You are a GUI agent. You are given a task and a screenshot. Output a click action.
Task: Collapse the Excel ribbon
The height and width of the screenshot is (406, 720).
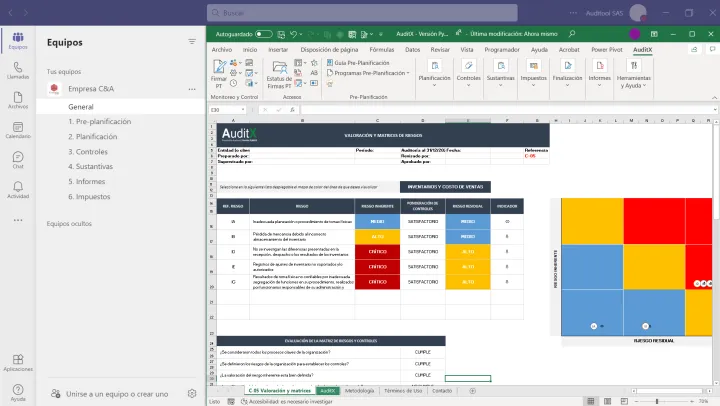click(714, 97)
